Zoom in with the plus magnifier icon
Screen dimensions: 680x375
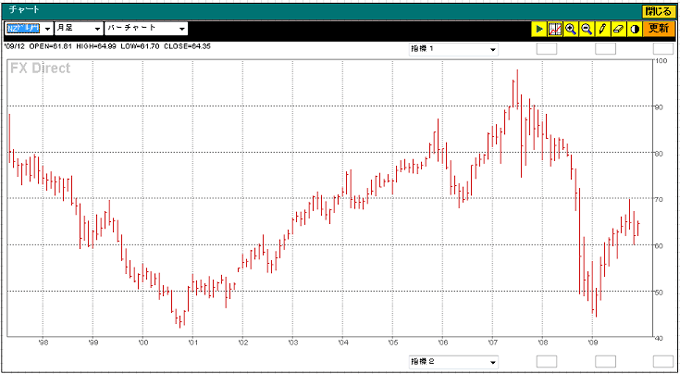(571, 29)
